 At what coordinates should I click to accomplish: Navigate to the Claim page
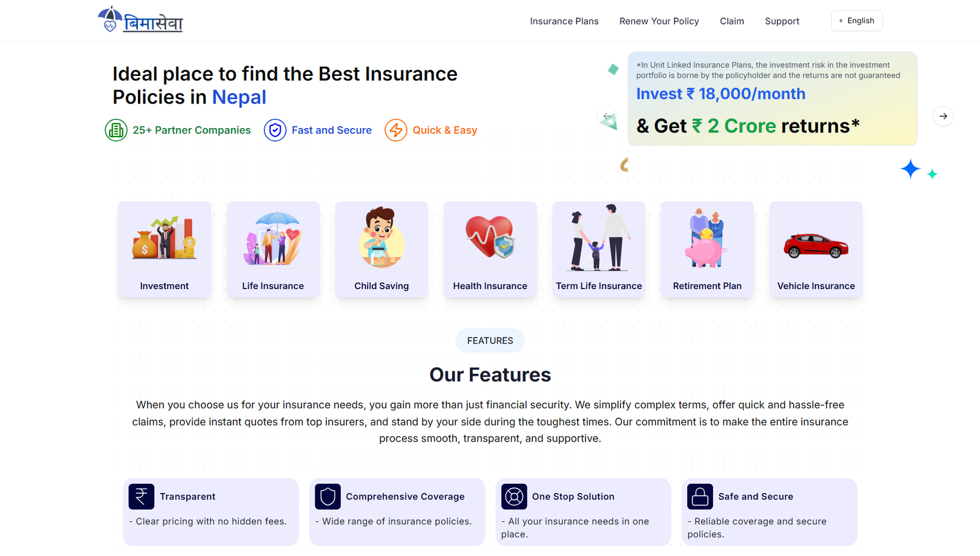pos(732,21)
